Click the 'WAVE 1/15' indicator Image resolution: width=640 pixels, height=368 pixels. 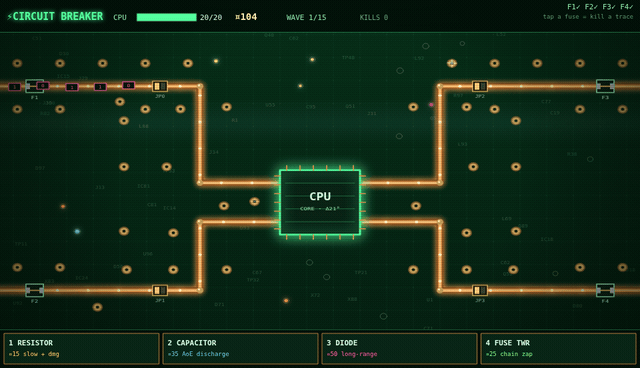[x=306, y=18]
